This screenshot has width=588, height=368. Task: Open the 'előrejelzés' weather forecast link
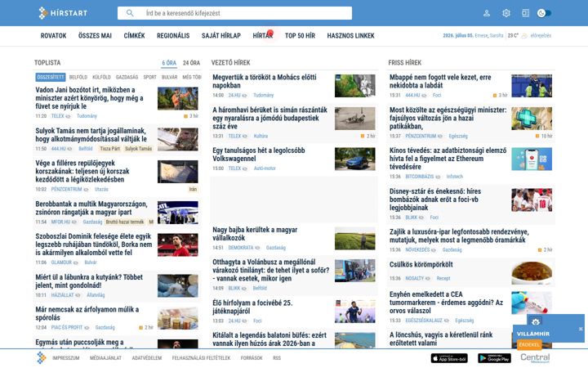[541, 36]
